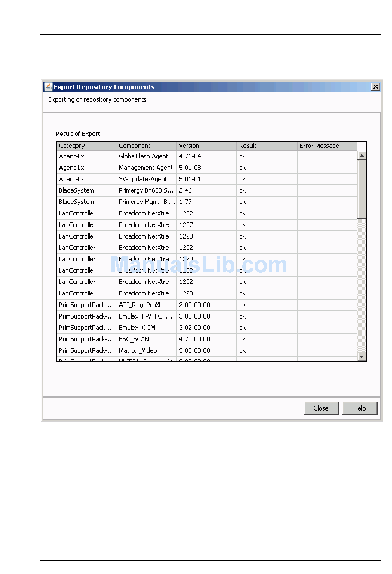Screen dimensions: 392x574
Task: Click version 5.01-01 cell
Action: pyautogui.click(x=206, y=179)
